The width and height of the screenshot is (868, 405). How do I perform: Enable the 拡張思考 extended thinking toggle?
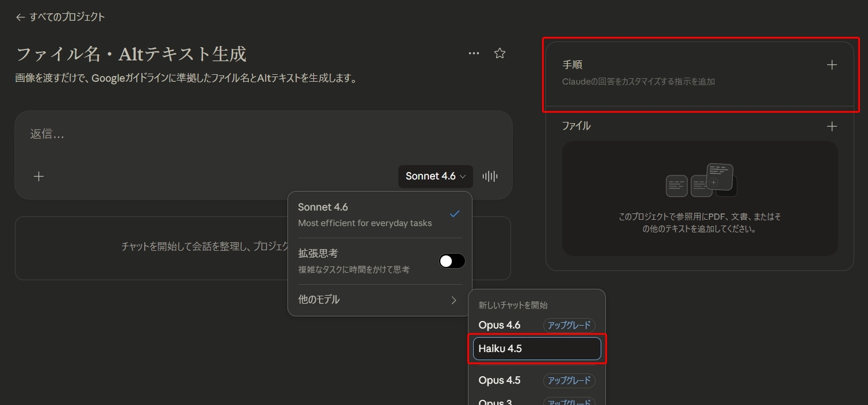pyautogui.click(x=452, y=261)
